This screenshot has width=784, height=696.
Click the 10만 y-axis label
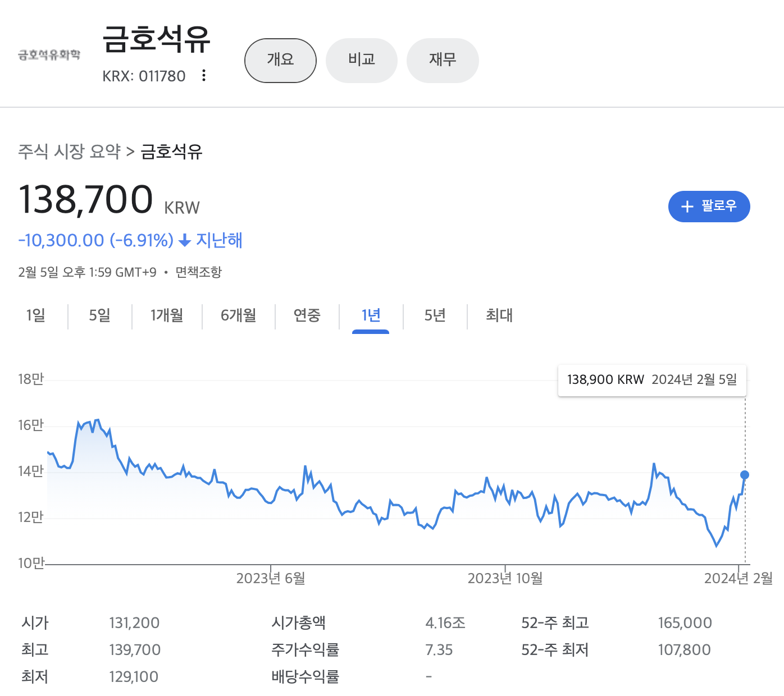(31, 563)
